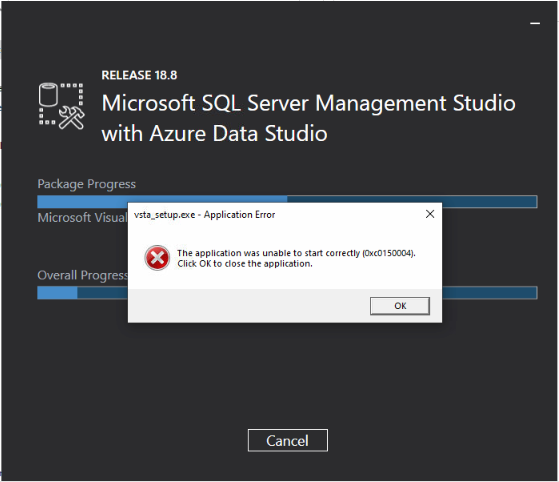
Task: Click the filled part of Package Progress bar
Action: coord(162,201)
